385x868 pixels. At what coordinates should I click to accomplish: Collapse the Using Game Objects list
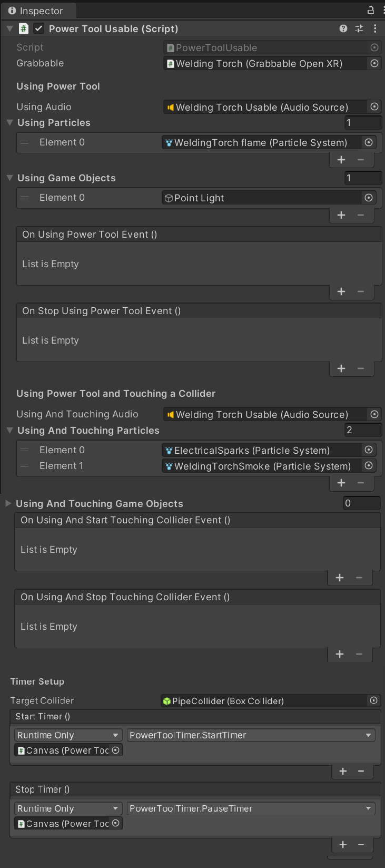[x=9, y=178]
